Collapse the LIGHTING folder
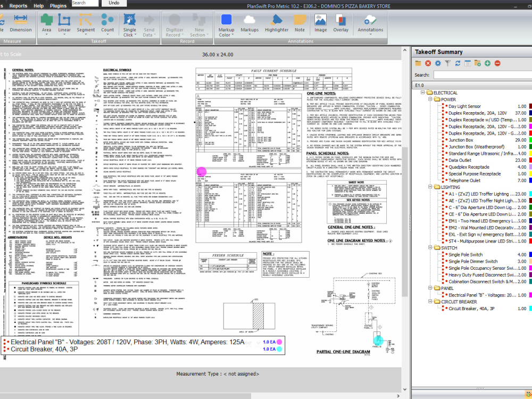532x399 pixels. point(430,187)
